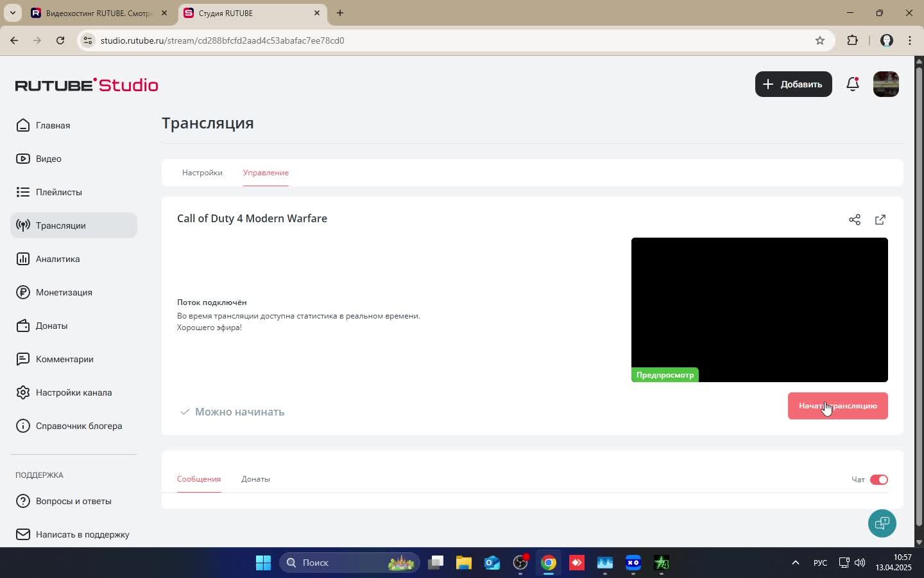
Task: Switch to Настройки tab
Action: tap(202, 173)
